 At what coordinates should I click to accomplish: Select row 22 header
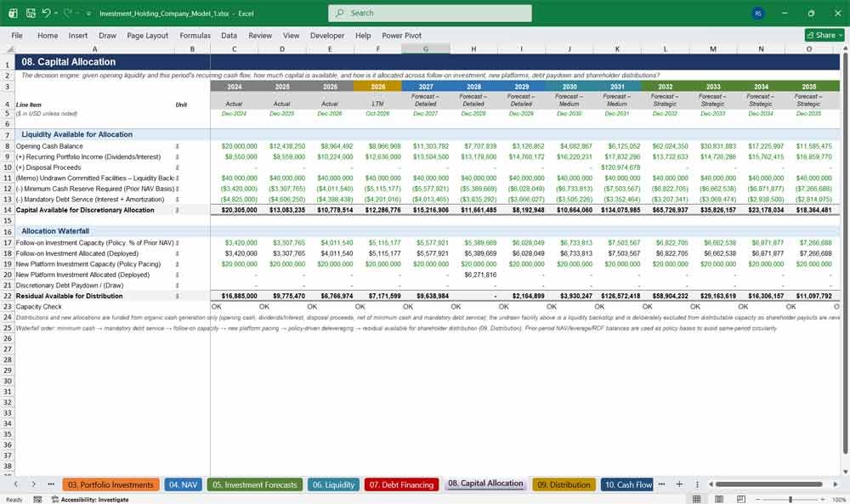(8, 296)
